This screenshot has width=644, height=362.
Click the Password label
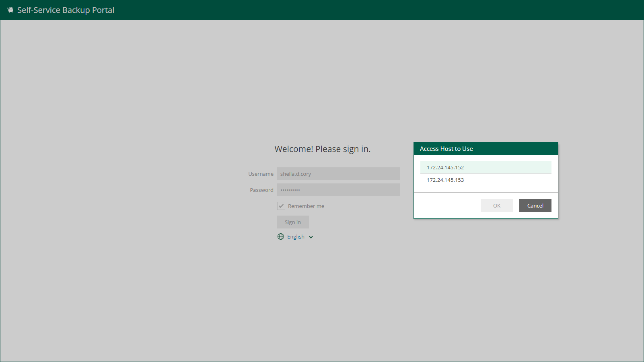coord(261,190)
